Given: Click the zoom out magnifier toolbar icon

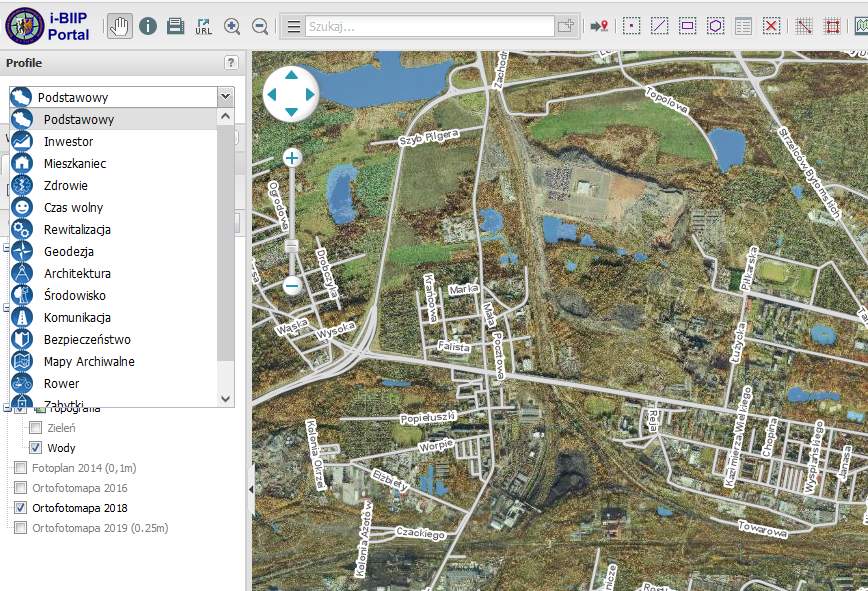Looking at the screenshot, I should pyautogui.click(x=260, y=26).
